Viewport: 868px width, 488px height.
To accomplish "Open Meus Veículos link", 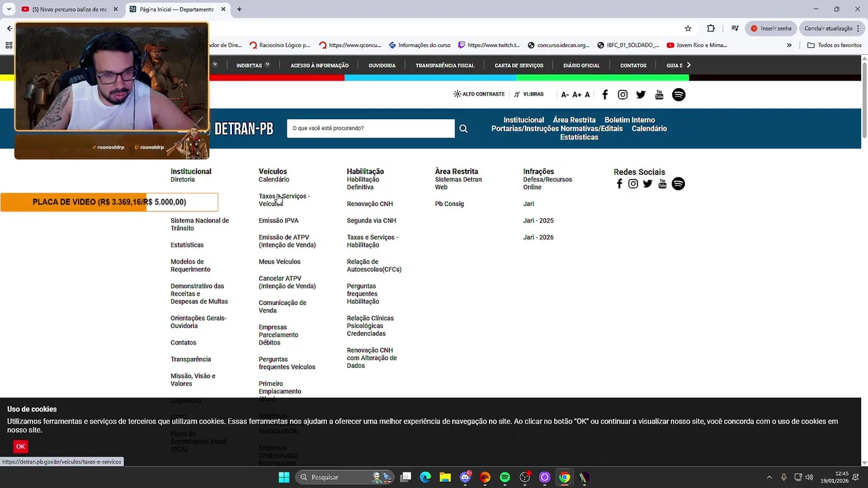I will (x=279, y=262).
